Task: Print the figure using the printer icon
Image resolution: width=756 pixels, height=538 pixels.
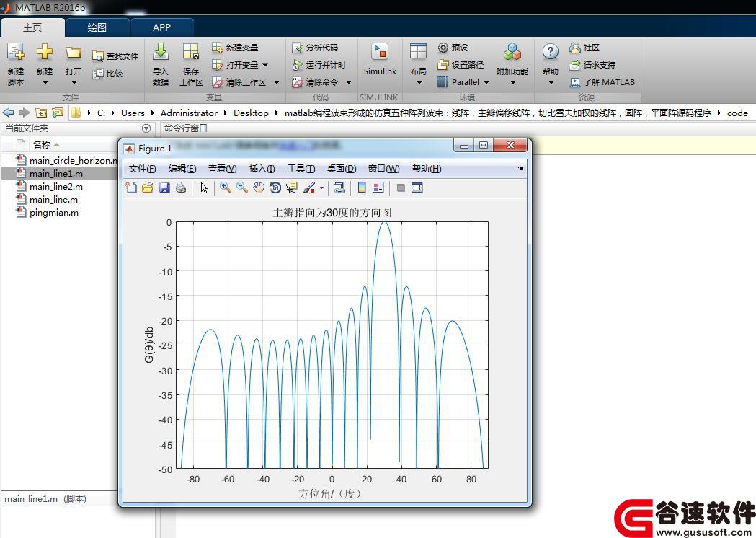Action: 181,188
